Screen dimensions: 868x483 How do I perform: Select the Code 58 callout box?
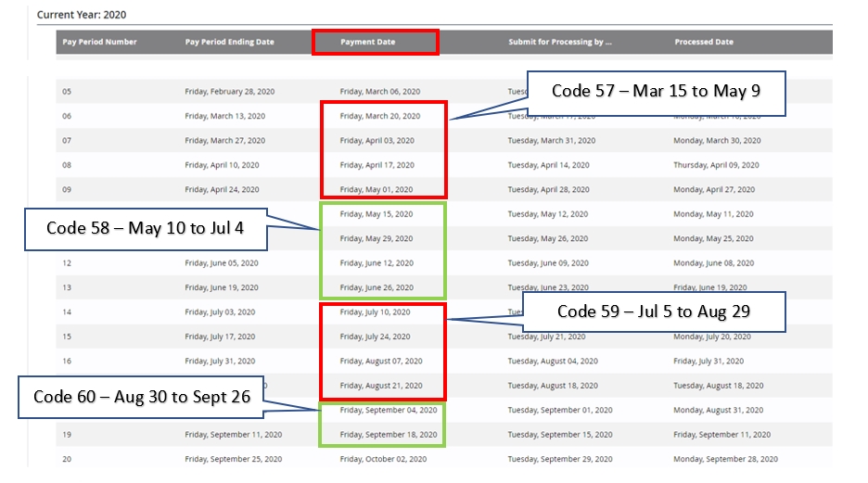pyautogui.click(x=145, y=230)
